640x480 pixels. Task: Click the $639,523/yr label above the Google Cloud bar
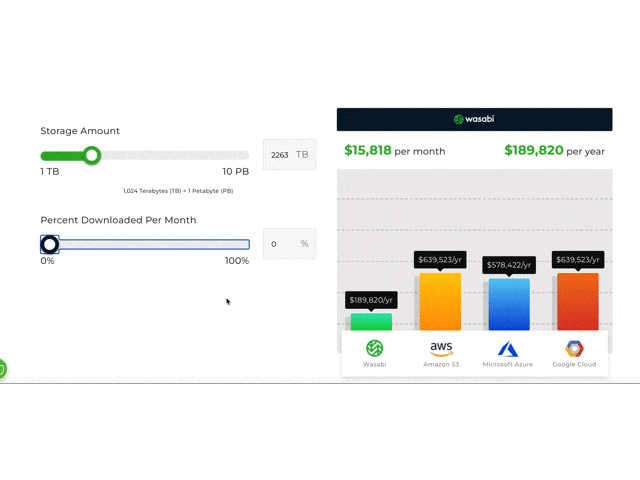[578, 260]
